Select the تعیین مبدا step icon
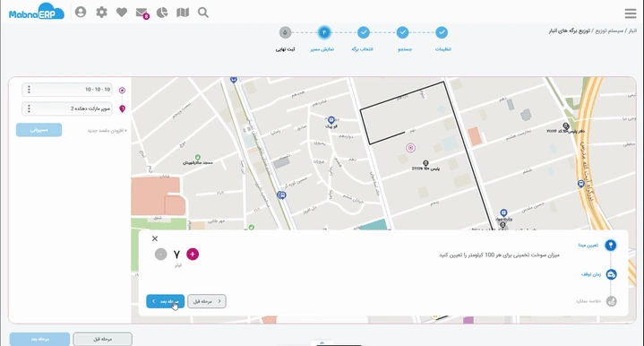The height and width of the screenshot is (346, 644). (x=610, y=246)
